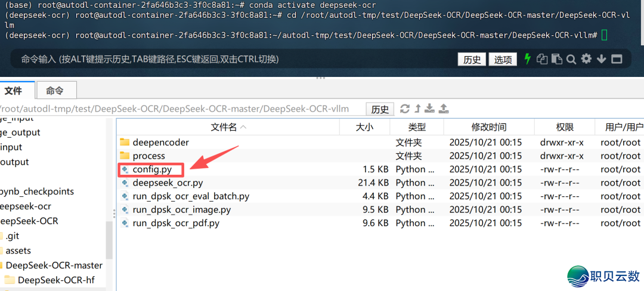Screen dimensions: 644x291
Task: Click the 1.5 KB size cell
Action: [376, 169]
